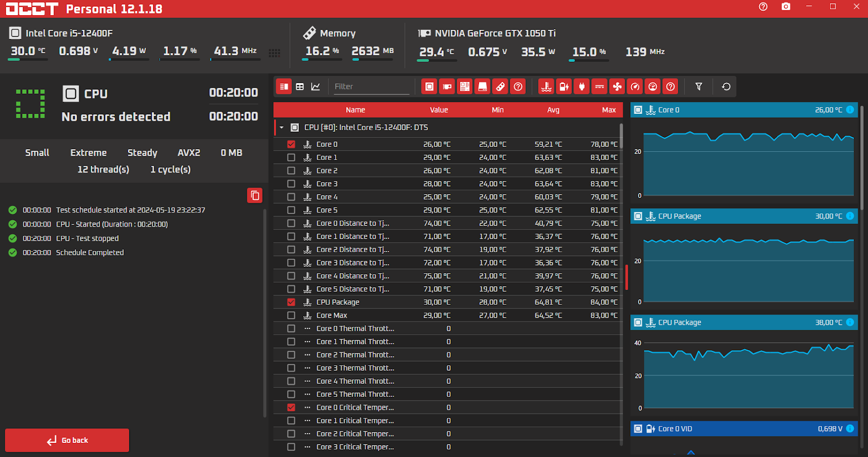
Task: Toggle the memory stick sensor filter icon
Action: (500, 87)
